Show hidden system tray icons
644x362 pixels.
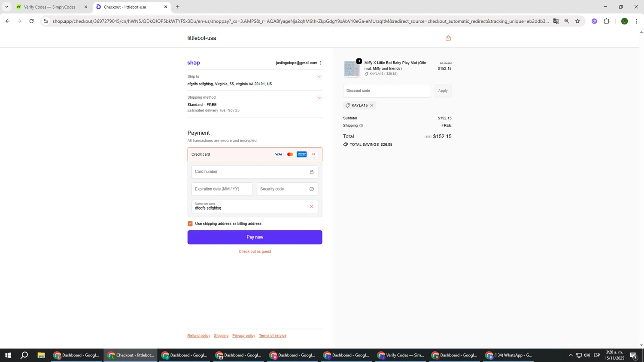[x=571, y=355]
